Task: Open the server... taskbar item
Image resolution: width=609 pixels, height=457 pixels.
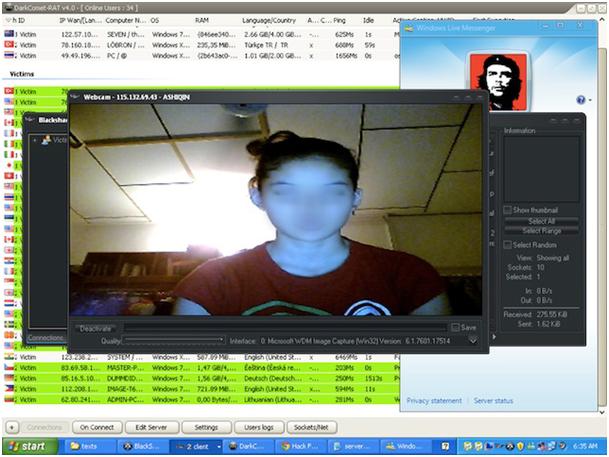Action: pyautogui.click(x=354, y=446)
